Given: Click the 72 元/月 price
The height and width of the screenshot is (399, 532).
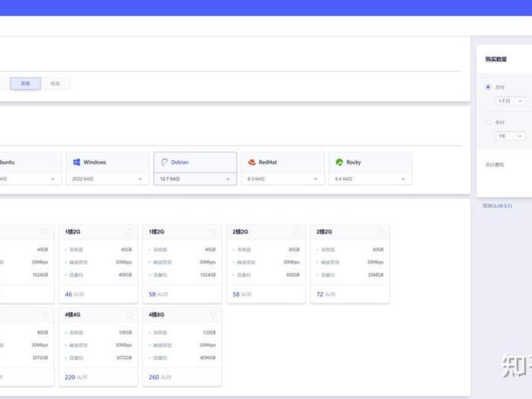Looking at the screenshot, I should pos(326,294).
